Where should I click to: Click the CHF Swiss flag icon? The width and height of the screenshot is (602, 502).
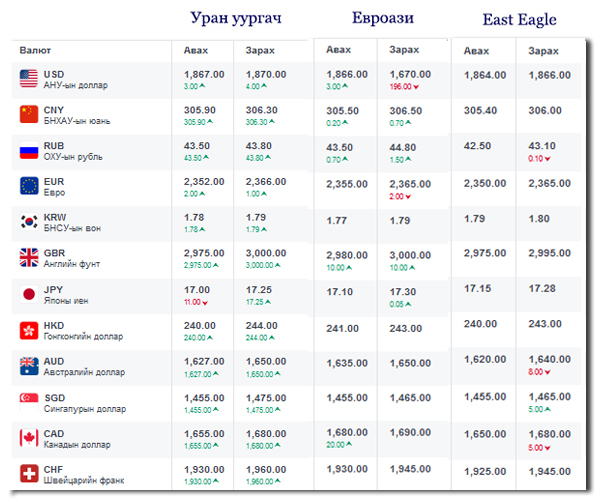click(x=29, y=473)
